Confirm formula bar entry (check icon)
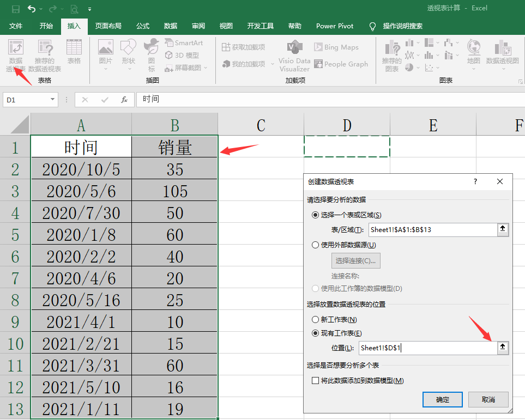Image resolution: width=525 pixels, height=420 pixels. [105, 100]
